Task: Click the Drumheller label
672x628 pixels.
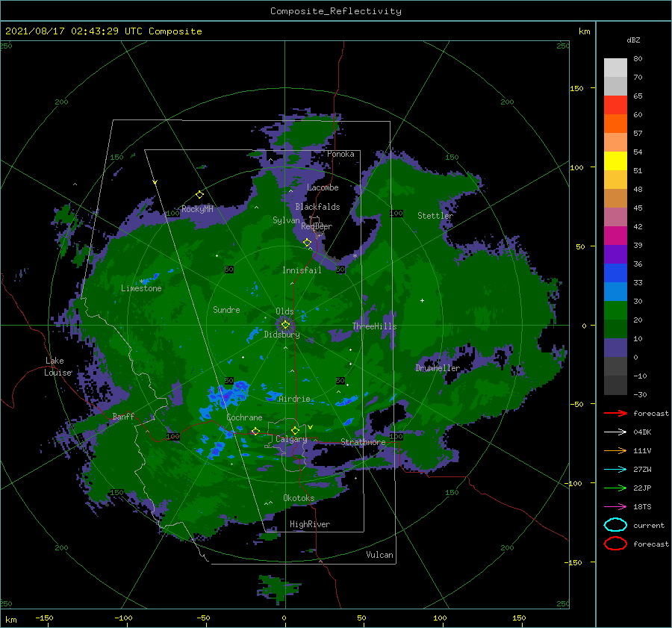Action: click(x=438, y=368)
